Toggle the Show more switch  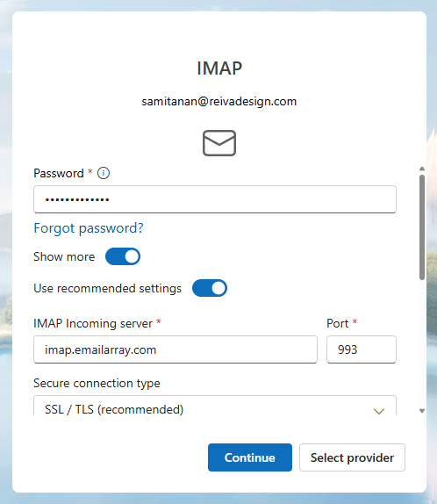point(123,256)
